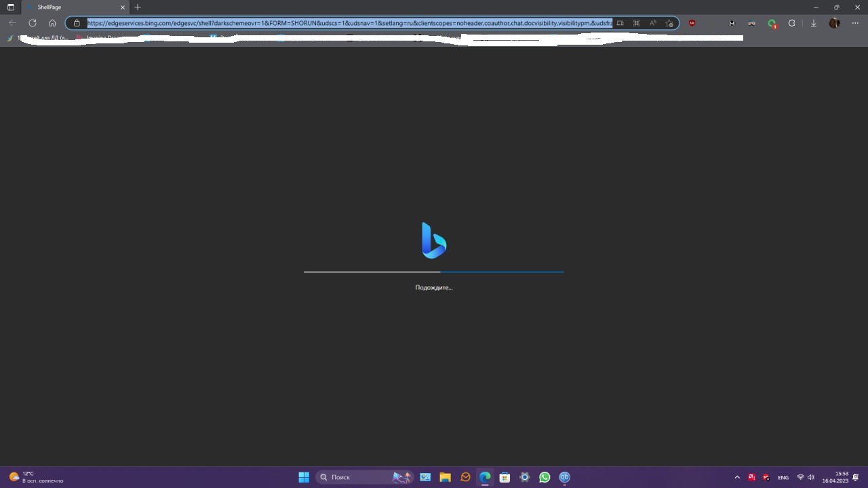The height and width of the screenshot is (488, 868).
Task: Open Settings gear on the taskbar
Action: (x=524, y=477)
